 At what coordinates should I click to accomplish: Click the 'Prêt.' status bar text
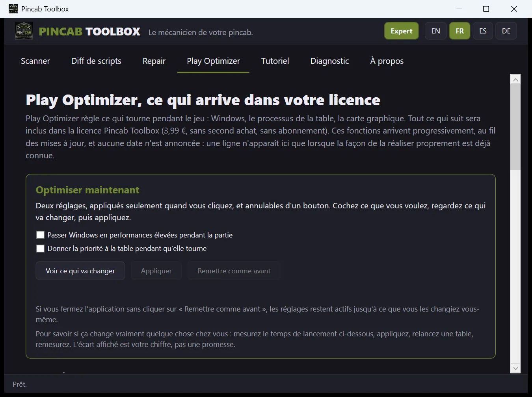[20, 384]
